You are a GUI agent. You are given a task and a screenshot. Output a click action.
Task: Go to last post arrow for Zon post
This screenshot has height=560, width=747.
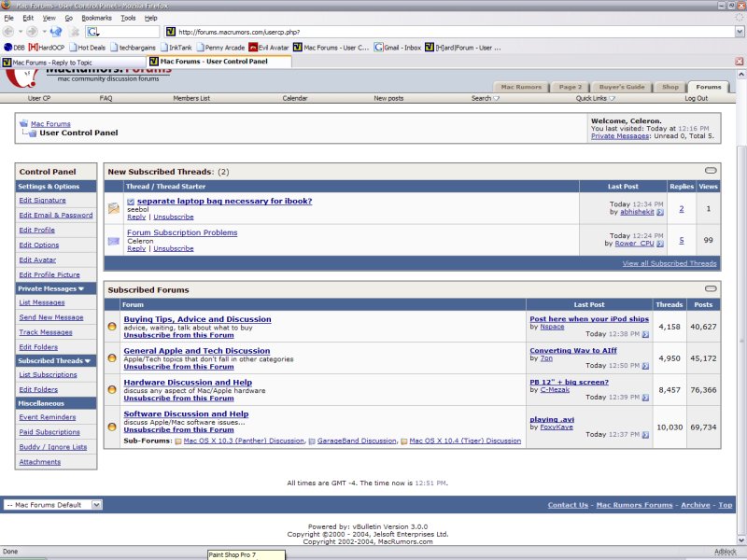tap(645, 366)
